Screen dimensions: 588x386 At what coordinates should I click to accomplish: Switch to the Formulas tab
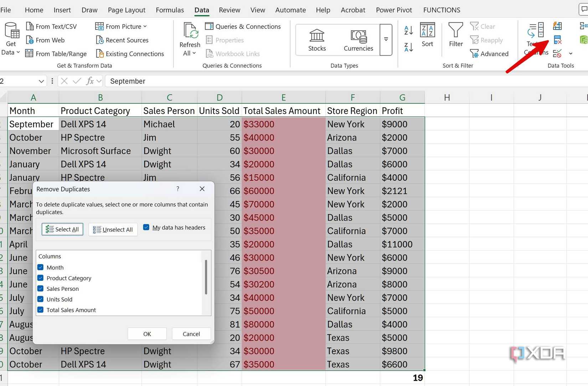170,10
